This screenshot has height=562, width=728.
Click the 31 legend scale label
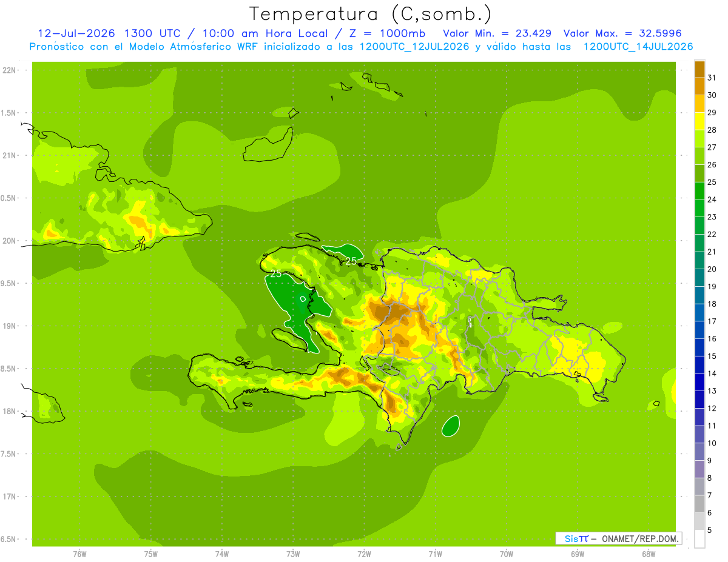[712, 77]
